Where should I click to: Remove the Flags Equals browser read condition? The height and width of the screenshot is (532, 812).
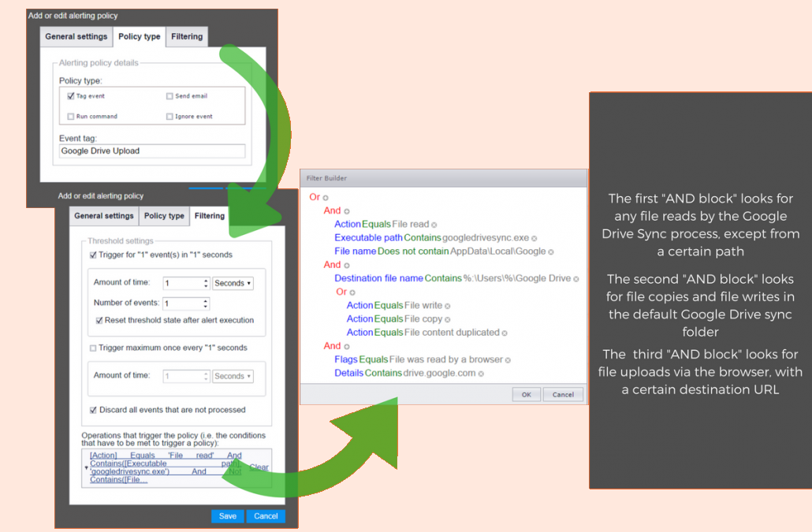[x=508, y=360]
